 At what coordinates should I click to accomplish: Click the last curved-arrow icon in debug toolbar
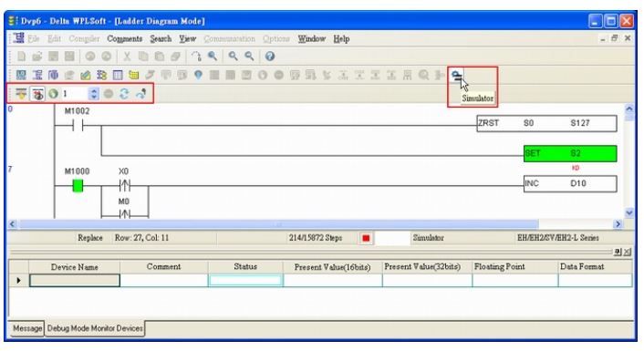click(140, 94)
